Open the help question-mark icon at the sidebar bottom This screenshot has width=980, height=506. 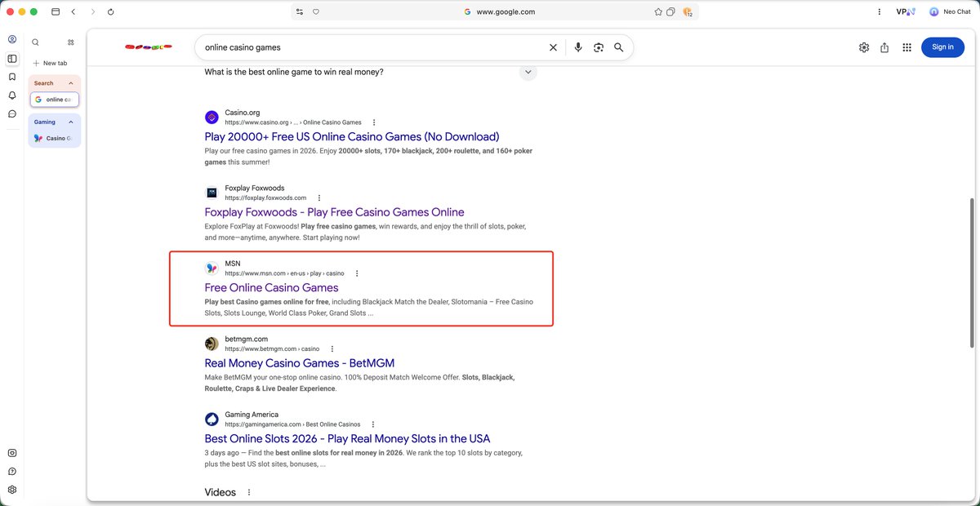(12, 472)
